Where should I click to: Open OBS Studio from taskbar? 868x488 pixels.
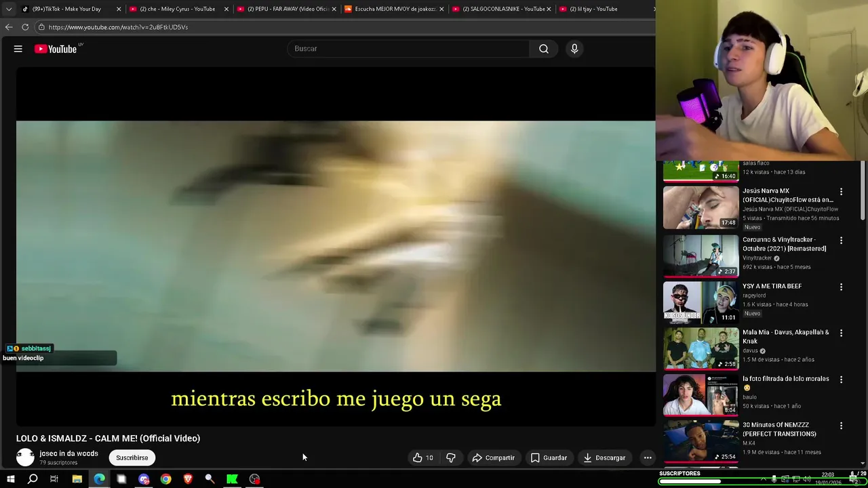click(x=254, y=479)
